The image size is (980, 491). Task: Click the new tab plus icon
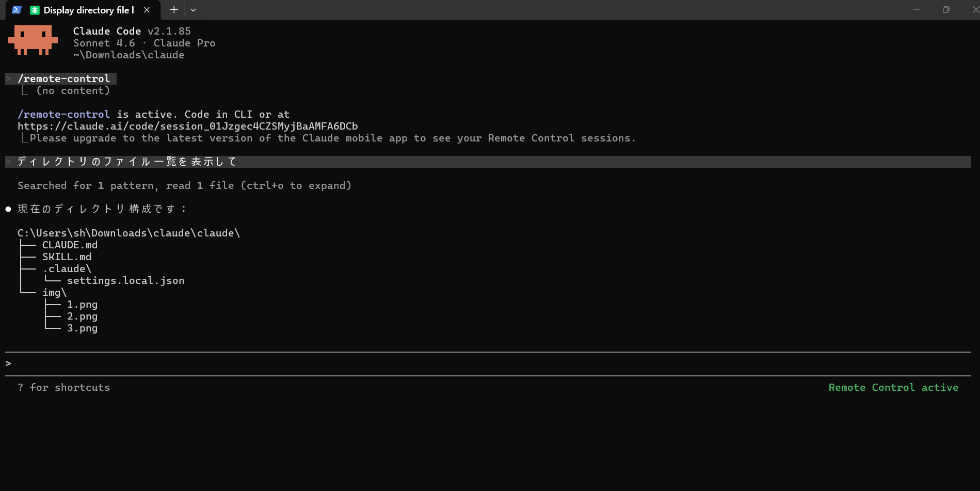point(174,9)
